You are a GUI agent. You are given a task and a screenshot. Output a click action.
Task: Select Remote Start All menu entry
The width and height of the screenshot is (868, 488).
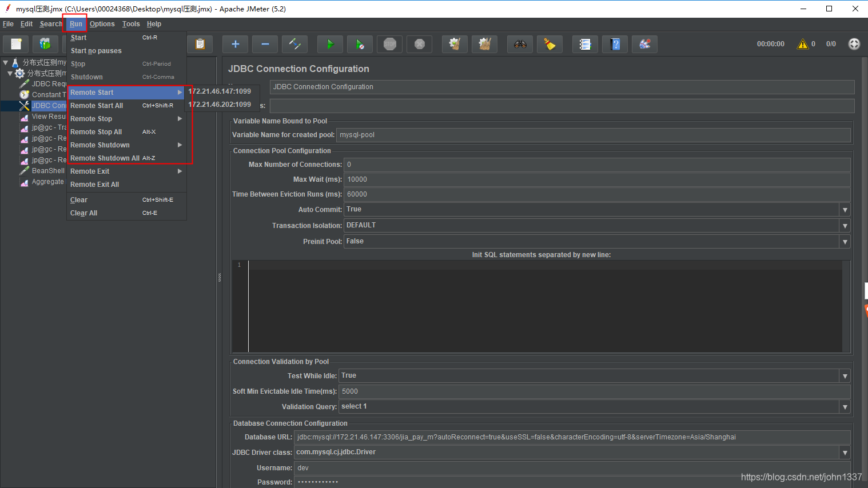click(126, 106)
